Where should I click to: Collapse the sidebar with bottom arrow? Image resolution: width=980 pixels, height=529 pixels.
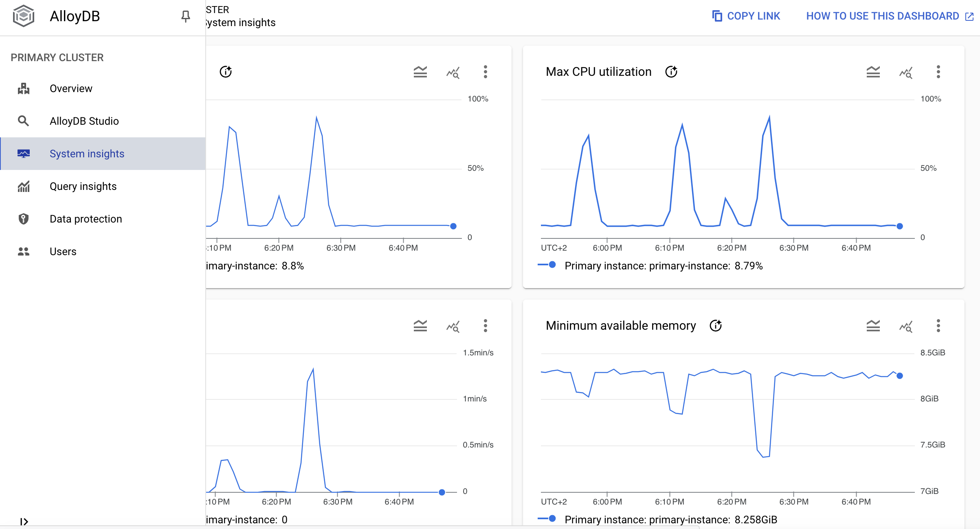click(x=24, y=522)
